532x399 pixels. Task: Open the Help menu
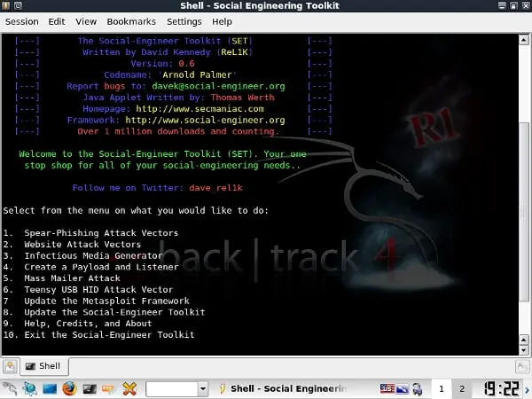click(222, 21)
